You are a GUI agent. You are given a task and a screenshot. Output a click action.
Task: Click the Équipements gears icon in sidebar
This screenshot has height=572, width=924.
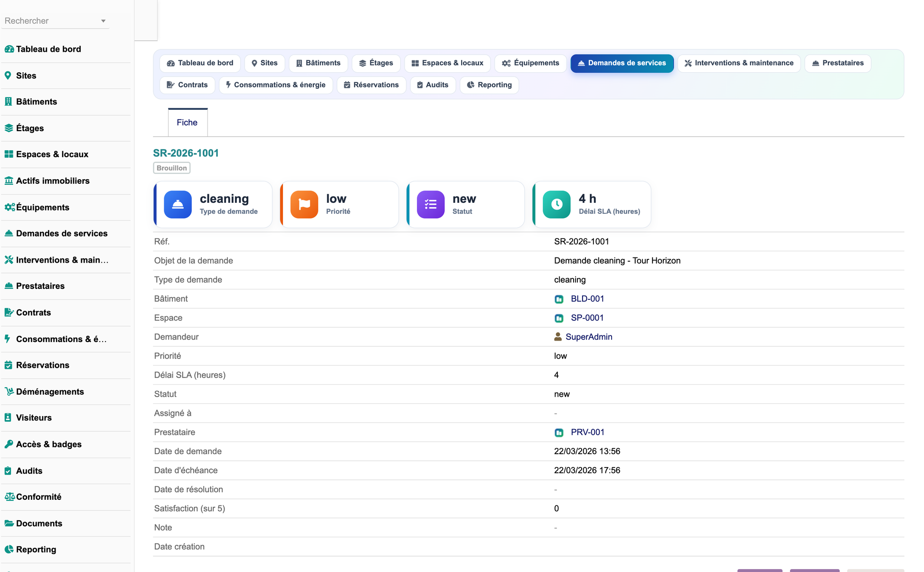(9, 207)
